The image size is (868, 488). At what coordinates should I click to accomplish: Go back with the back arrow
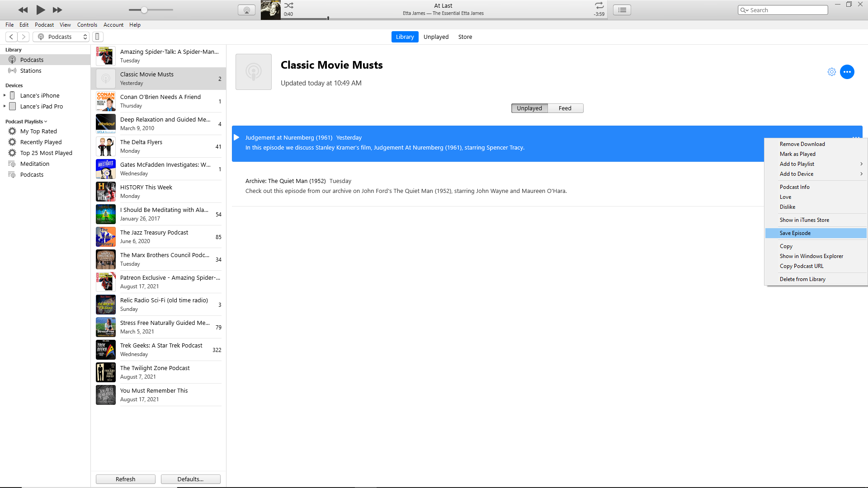click(11, 37)
